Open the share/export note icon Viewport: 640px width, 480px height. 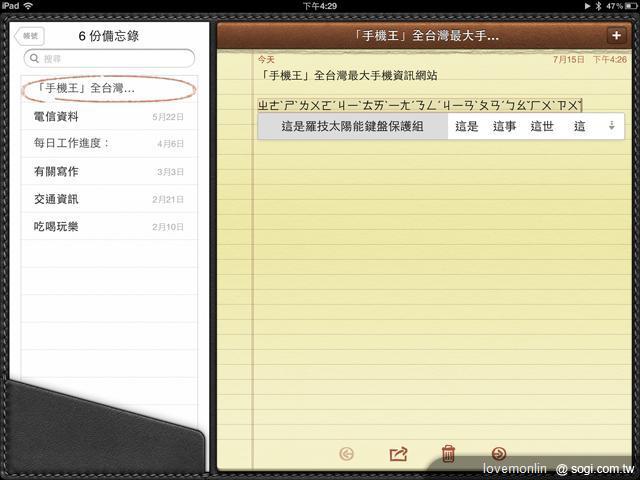pyautogui.click(x=398, y=453)
